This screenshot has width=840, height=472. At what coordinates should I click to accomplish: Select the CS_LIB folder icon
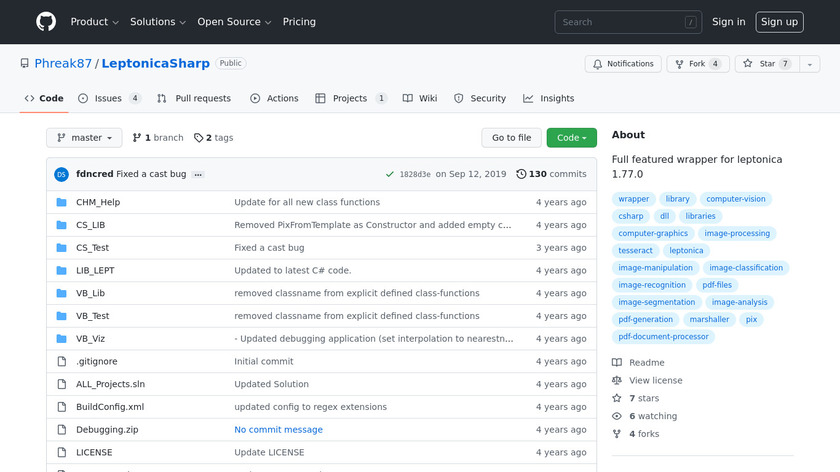pyautogui.click(x=62, y=225)
